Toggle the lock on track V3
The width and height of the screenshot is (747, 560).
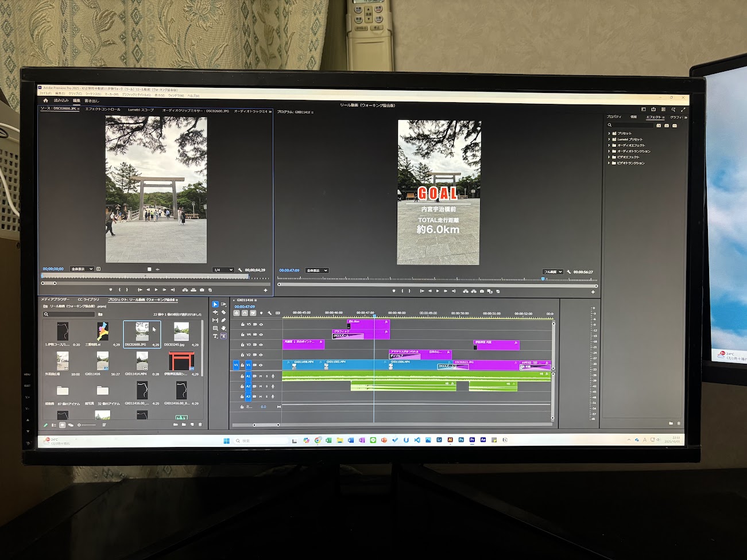pos(242,345)
